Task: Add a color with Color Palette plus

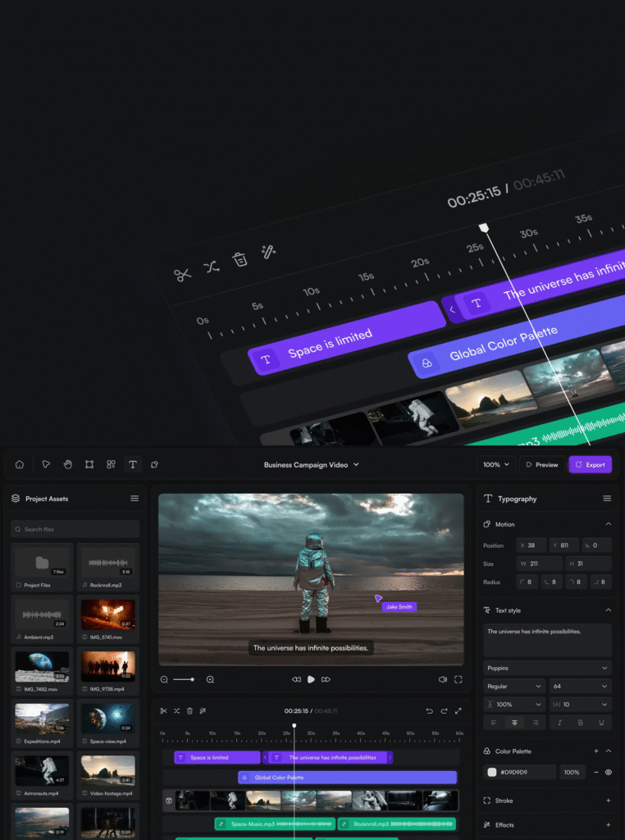Action: point(596,751)
